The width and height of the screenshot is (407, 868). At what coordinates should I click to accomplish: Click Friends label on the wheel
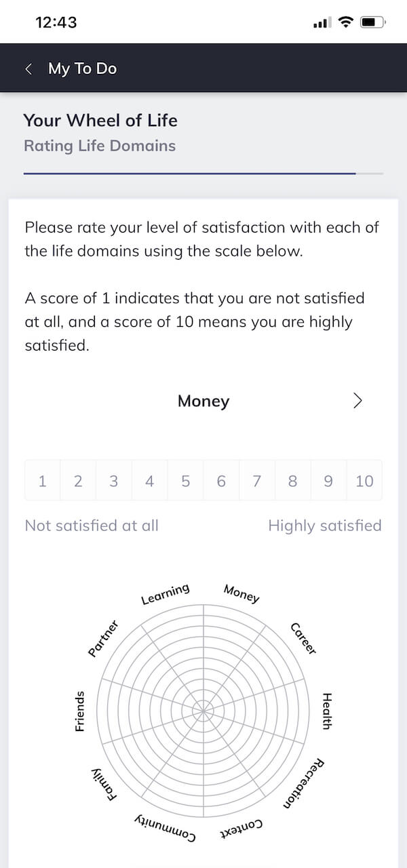tap(80, 710)
